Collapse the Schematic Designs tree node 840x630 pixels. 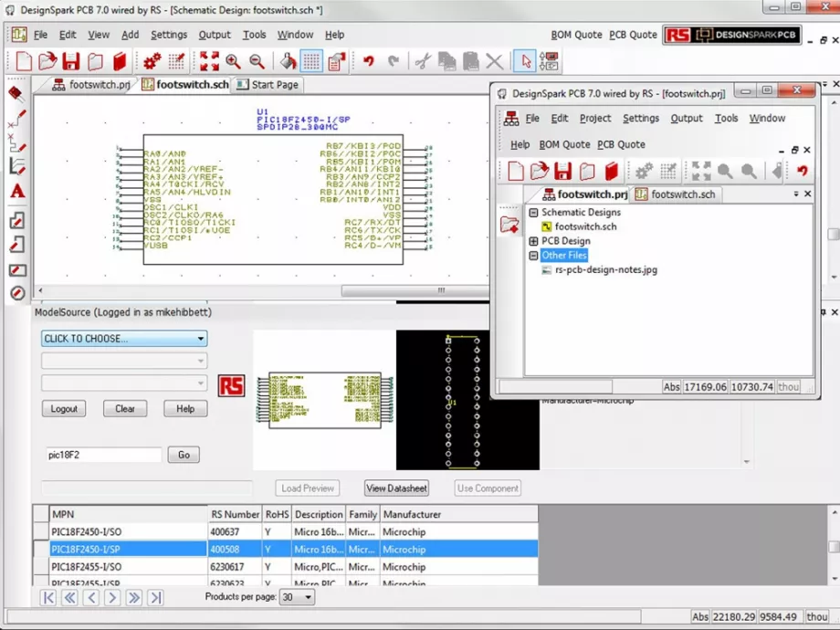point(533,213)
